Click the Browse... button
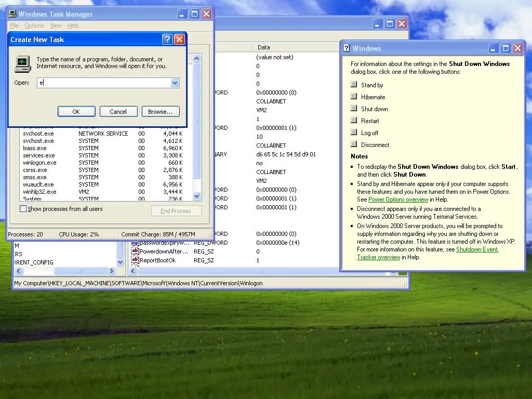The image size is (532, 399). point(161,112)
